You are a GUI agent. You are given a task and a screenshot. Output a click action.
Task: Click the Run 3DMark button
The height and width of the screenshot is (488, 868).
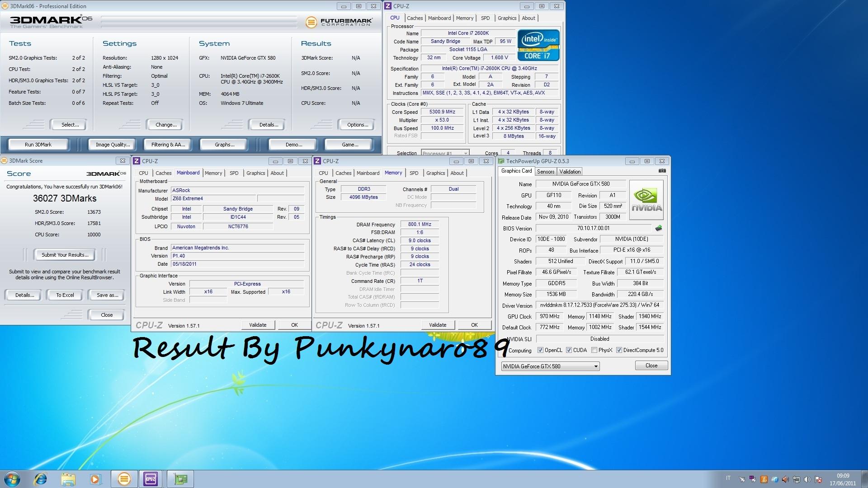(38, 145)
